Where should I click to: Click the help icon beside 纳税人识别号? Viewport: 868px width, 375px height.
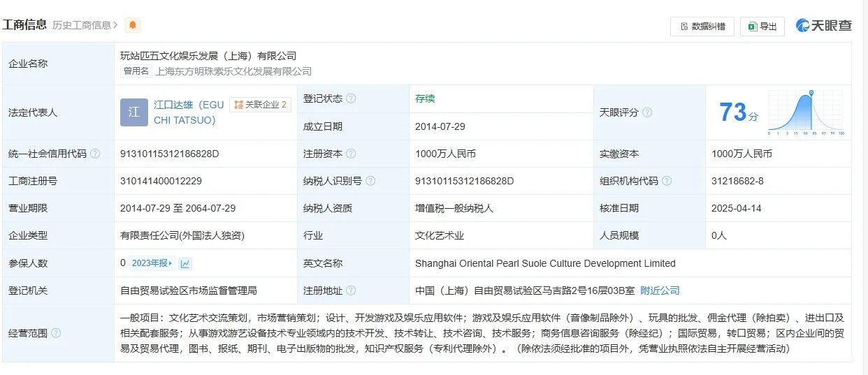tap(370, 181)
